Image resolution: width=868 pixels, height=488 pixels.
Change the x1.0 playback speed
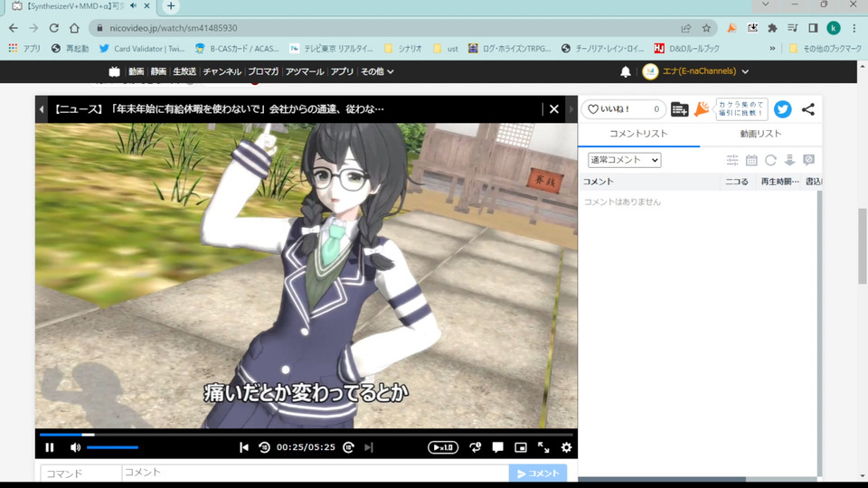443,447
